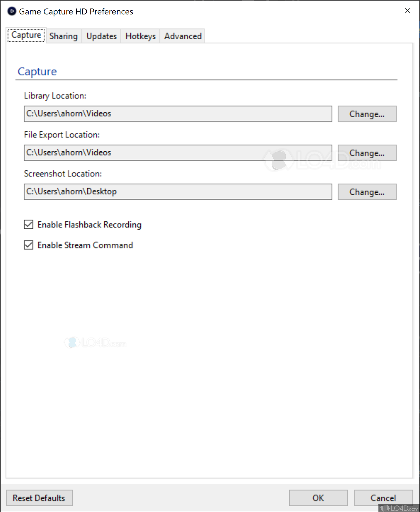Click Reset Defaults
This screenshot has width=420, height=512.
point(39,498)
